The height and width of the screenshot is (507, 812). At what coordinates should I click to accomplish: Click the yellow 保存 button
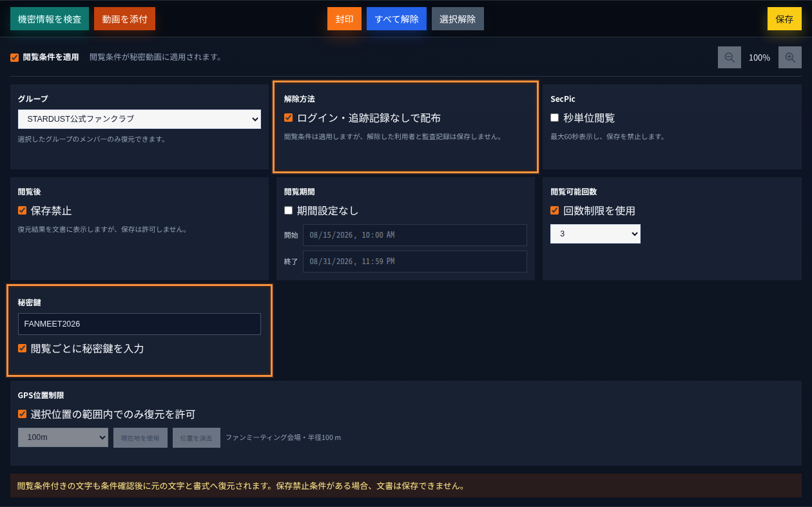[x=784, y=19]
